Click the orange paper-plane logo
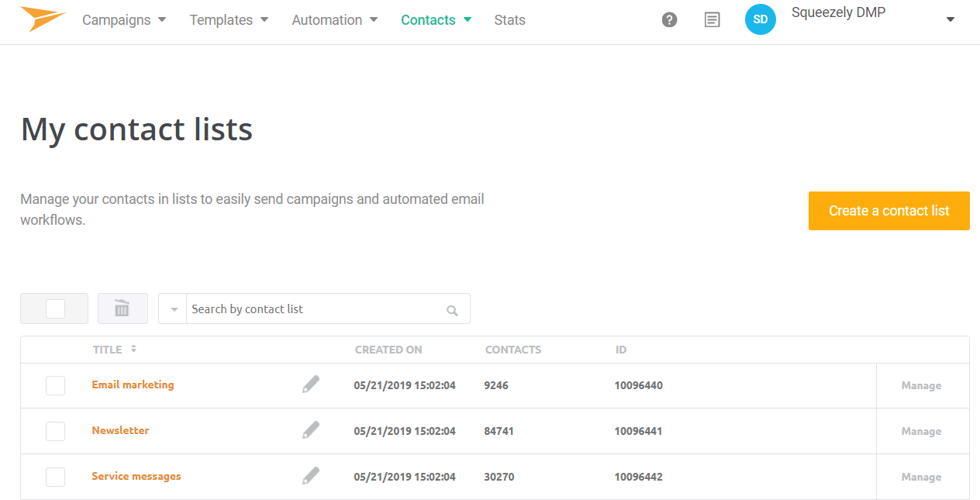This screenshot has height=500, width=980. (43, 19)
